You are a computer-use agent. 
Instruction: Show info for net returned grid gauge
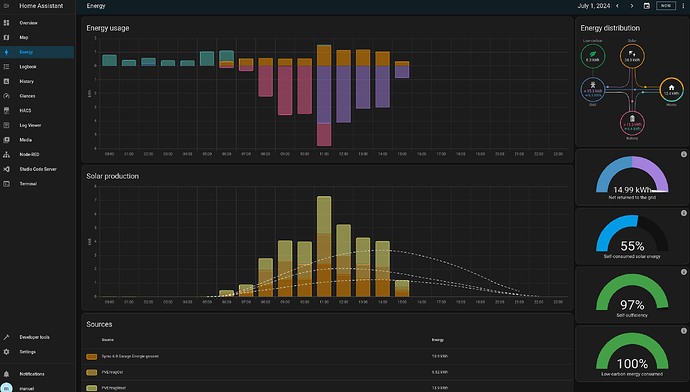(x=683, y=154)
